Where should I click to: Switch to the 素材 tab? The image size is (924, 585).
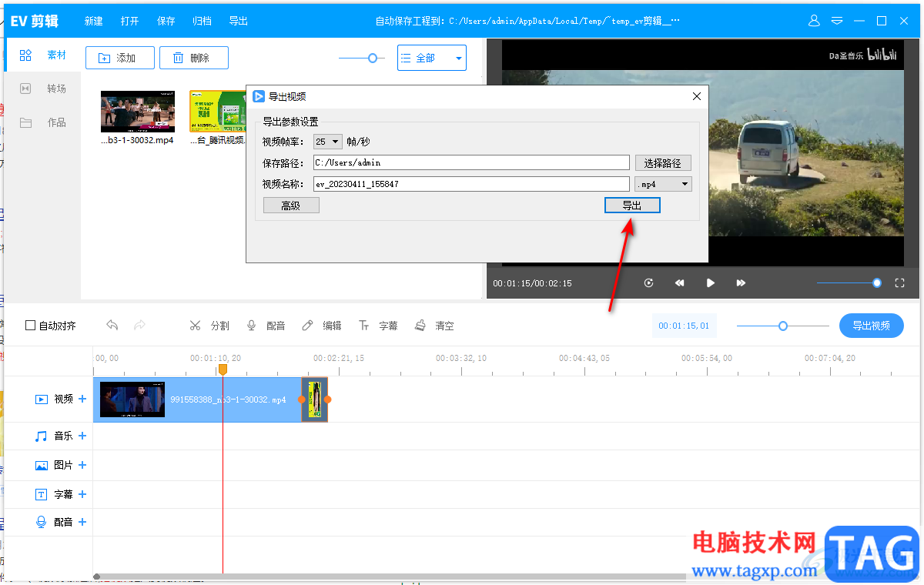(x=43, y=55)
